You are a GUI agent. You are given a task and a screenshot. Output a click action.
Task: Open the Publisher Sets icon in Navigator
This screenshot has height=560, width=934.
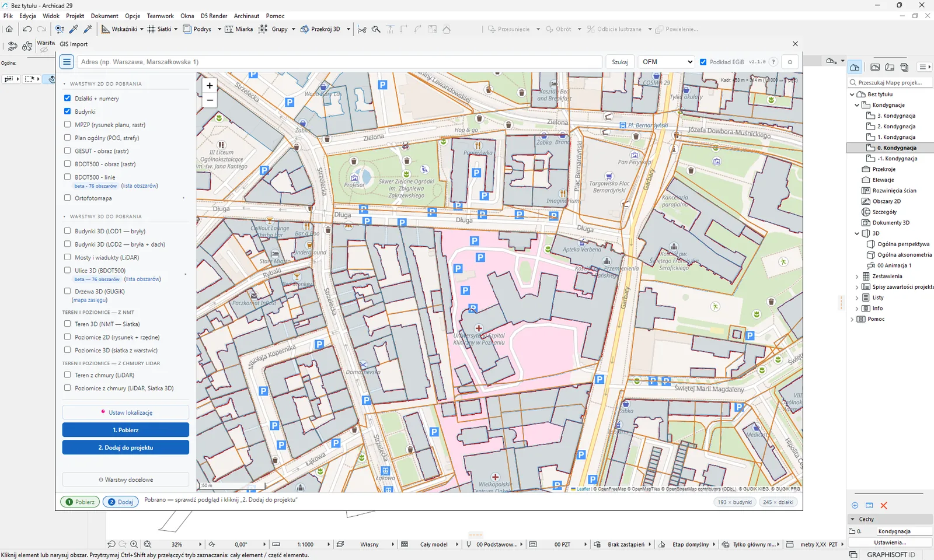[x=904, y=67]
